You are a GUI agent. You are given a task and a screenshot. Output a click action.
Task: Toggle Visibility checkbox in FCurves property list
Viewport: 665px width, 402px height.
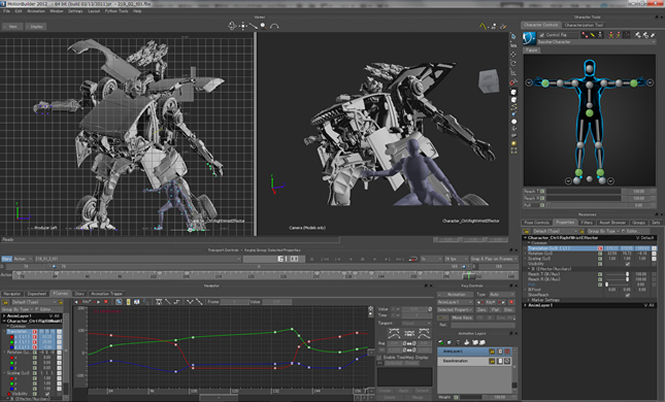coord(47,394)
